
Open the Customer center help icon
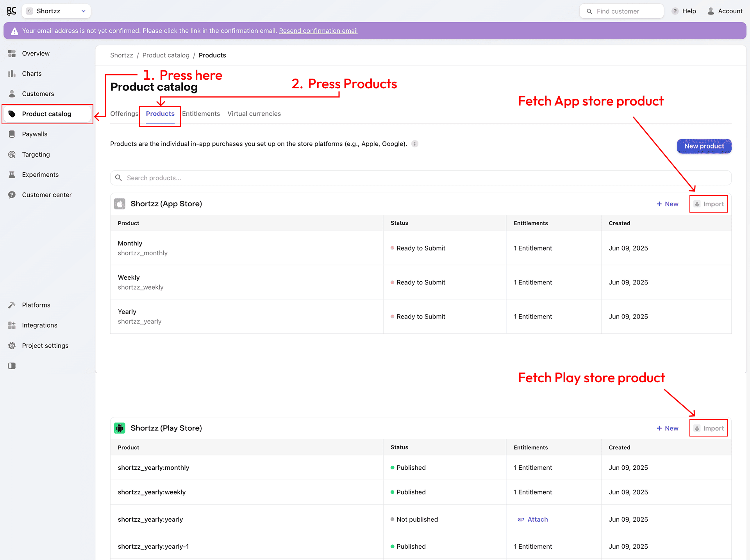12,195
